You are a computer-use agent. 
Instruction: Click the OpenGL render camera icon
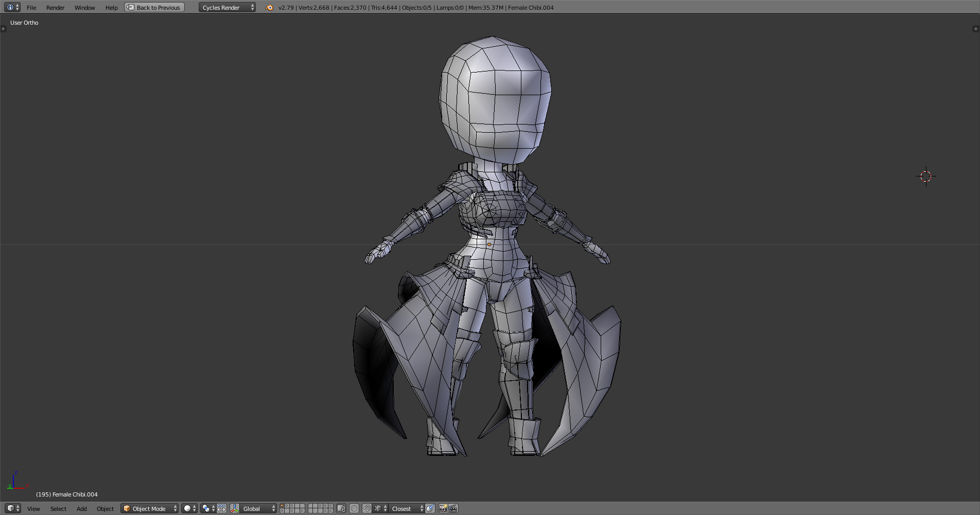[x=443, y=508]
